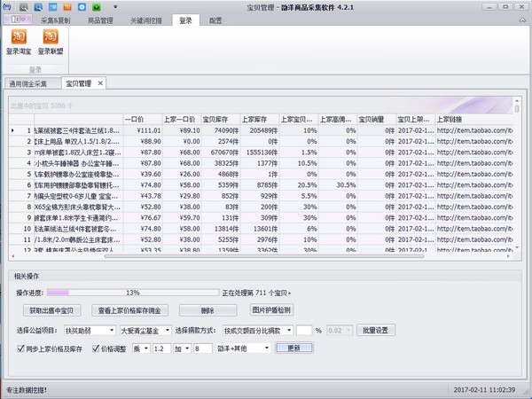Screen dimensions: 532x399
Task: Toggle 同步上家价格及库存 checkbox
Action: pos(21,349)
